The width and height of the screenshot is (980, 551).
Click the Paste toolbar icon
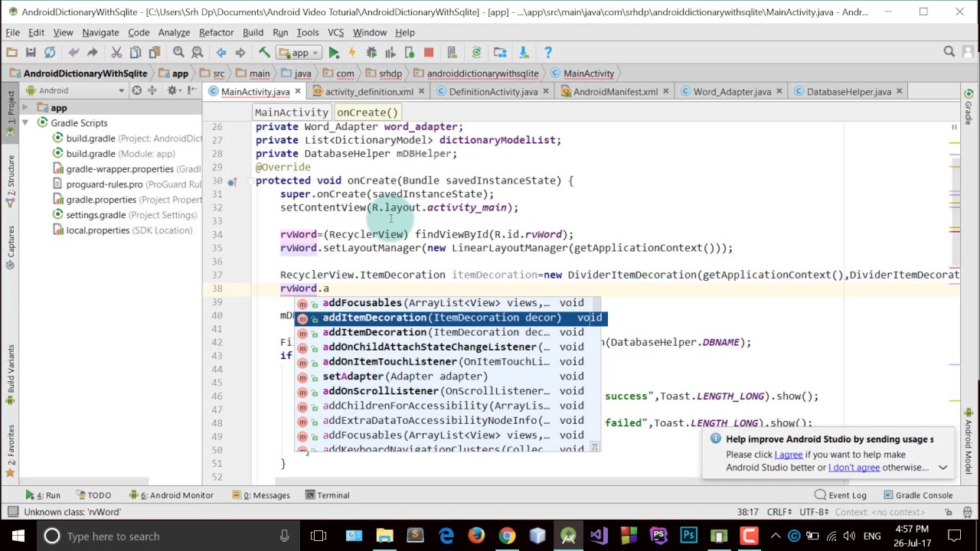point(155,52)
